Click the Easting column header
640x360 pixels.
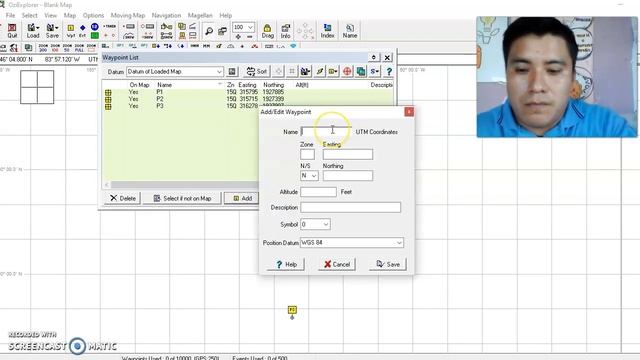click(247, 85)
